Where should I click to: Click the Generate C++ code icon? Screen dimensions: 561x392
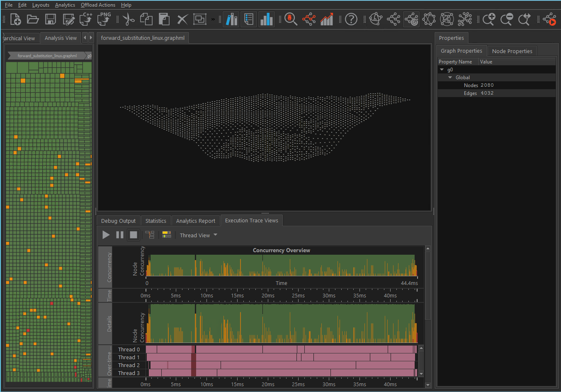86,19
